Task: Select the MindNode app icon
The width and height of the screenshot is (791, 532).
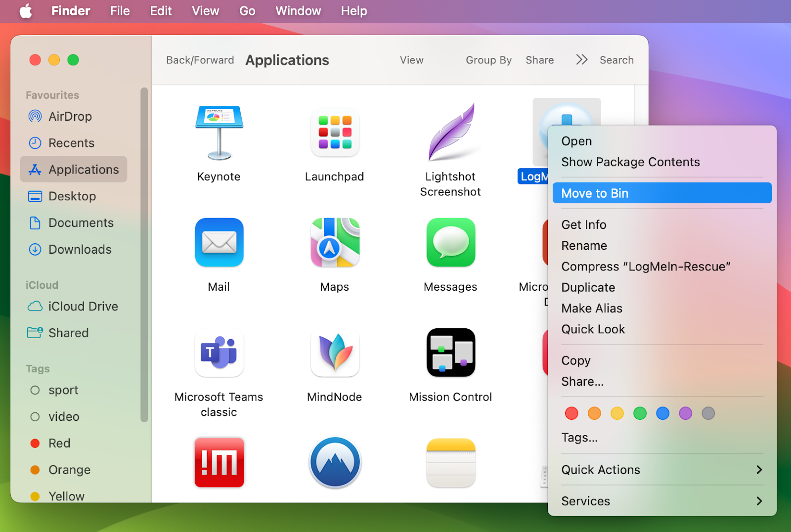Action: click(x=335, y=353)
